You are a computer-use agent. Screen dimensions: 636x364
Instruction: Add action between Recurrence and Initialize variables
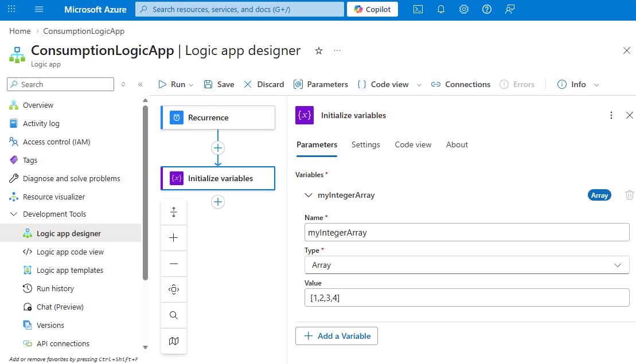[x=218, y=148]
